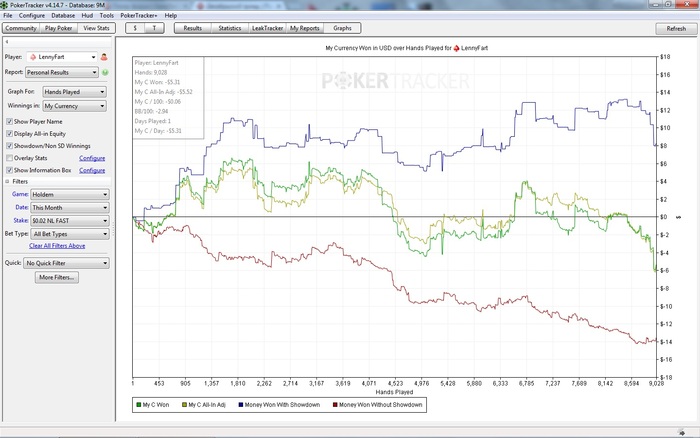Switch to the Play Poker tab
This screenshot has height=438, width=700.
point(58,28)
